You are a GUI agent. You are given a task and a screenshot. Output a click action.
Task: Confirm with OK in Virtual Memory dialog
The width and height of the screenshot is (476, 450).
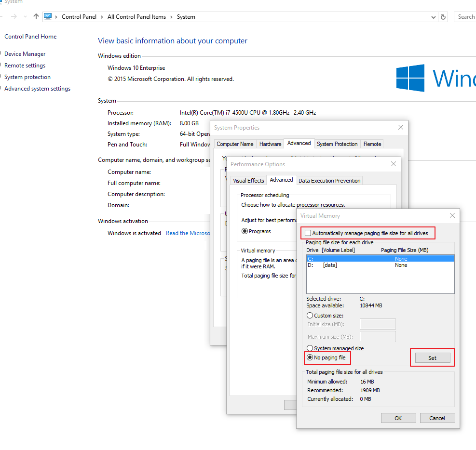(x=398, y=418)
